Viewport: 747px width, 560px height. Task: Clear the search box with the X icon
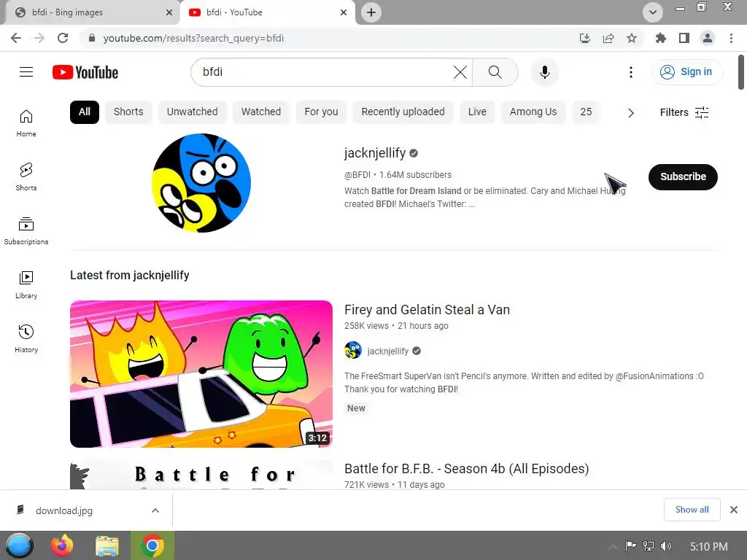tap(460, 72)
